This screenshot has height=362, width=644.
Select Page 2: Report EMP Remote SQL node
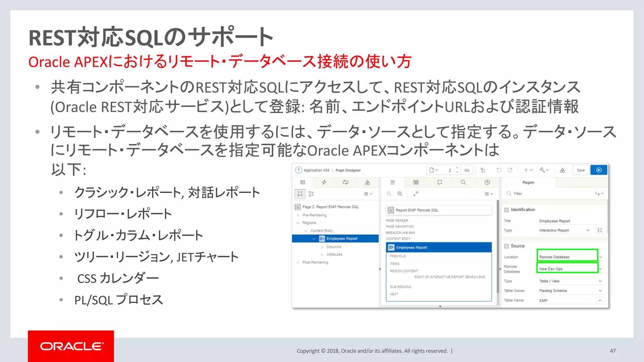coord(330,207)
